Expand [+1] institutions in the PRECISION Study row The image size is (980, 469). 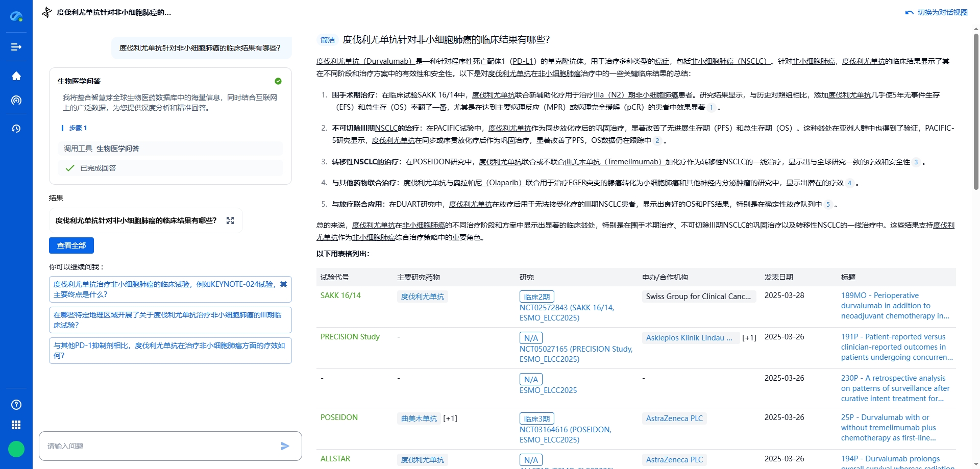point(749,337)
